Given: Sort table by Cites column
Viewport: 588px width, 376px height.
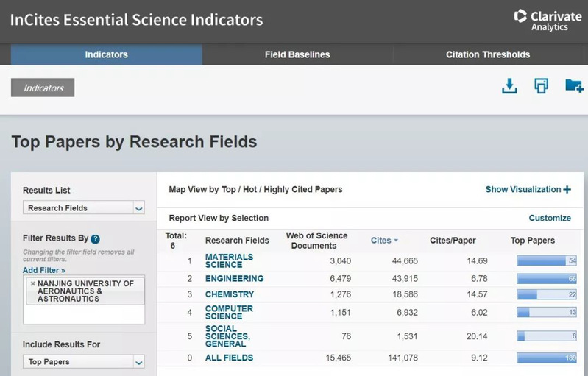Looking at the screenshot, I should [384, 240].
